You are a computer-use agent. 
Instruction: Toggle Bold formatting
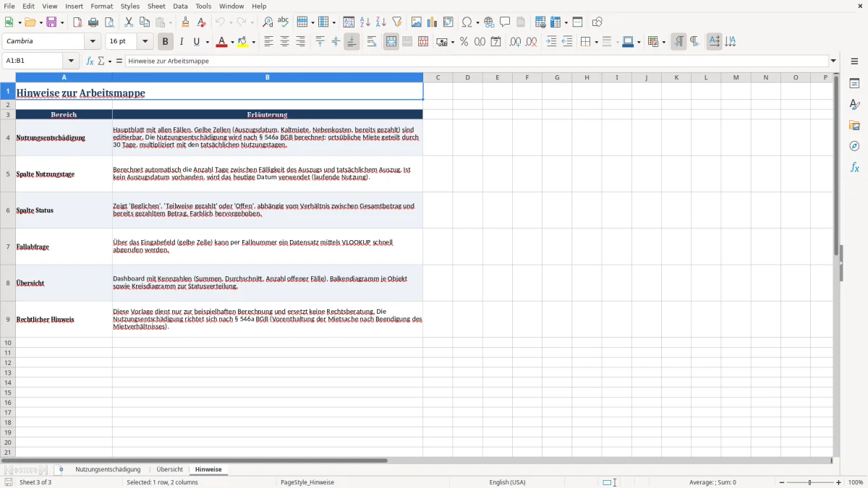click(x=166, y=42)
